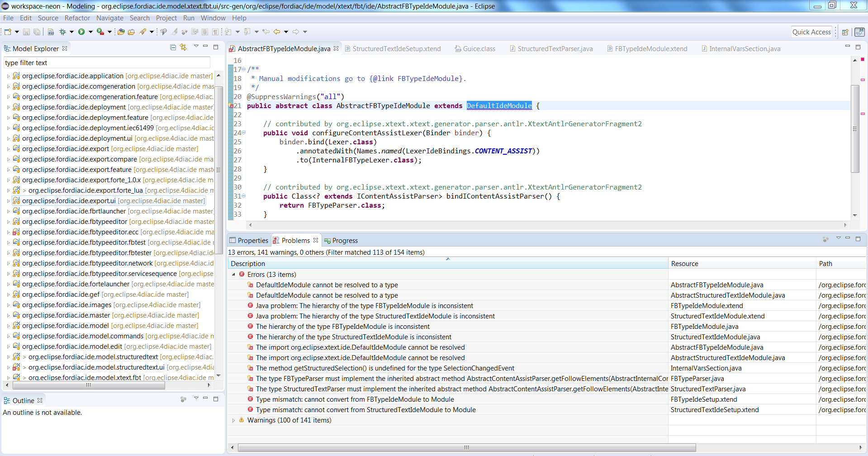Screen dimensions: 868x456
Task: Close the AbstractFBTypeIdeModule.java tab
Action: point(336,48)
